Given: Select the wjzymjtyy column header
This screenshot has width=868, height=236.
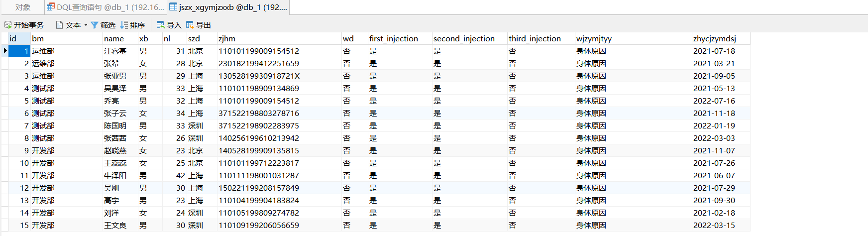Looking at the screenshot, I should point(594,38).
